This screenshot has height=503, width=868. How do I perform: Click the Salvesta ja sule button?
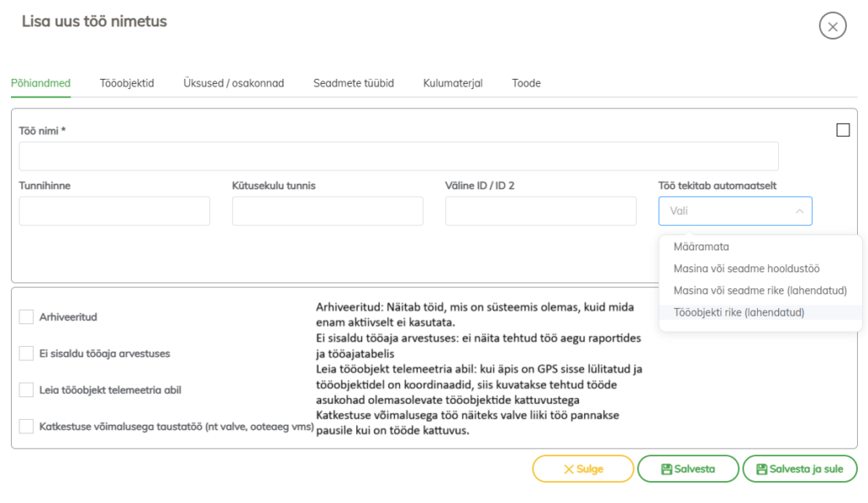(x=799, y=469)
